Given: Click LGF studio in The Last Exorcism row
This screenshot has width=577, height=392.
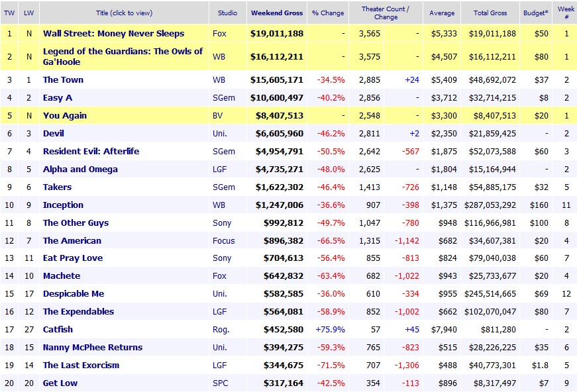Looking at the screenshot, I should point(220,365).
